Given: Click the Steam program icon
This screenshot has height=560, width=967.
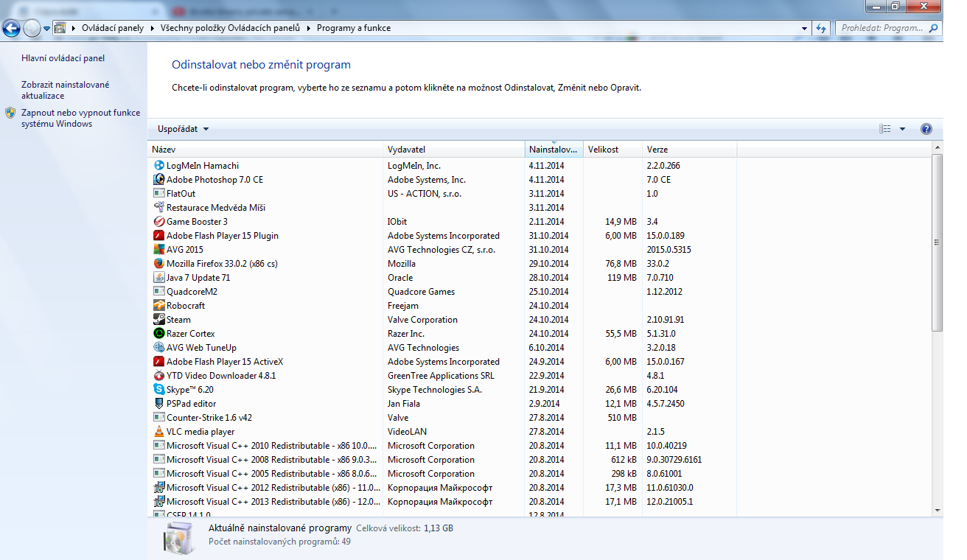Looking at the screenshot, I should (158, 320).
